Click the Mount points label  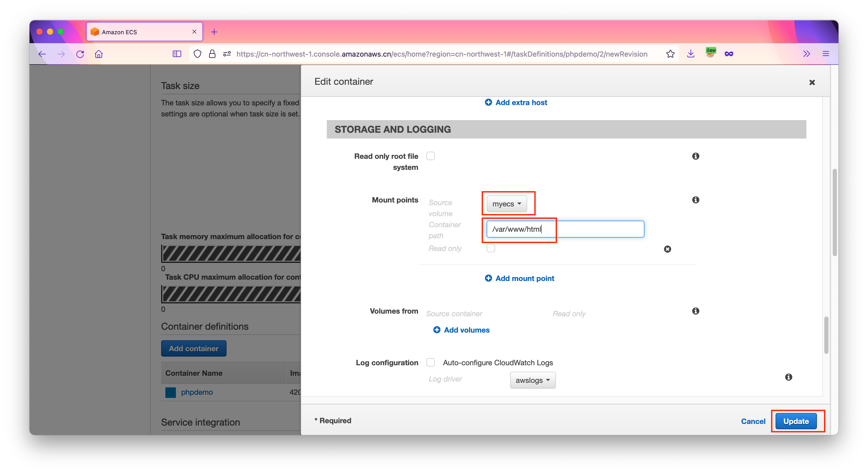coord(395,200)
